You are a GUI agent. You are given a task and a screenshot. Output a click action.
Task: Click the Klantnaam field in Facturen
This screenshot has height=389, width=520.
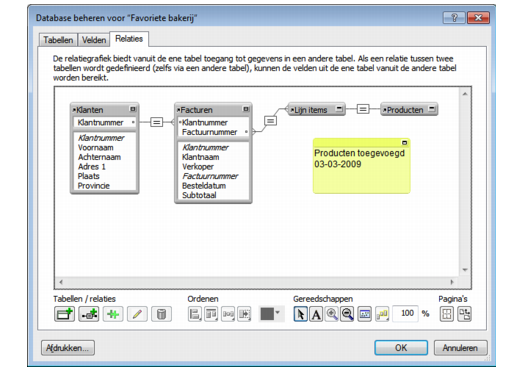[x=201, y=157]
